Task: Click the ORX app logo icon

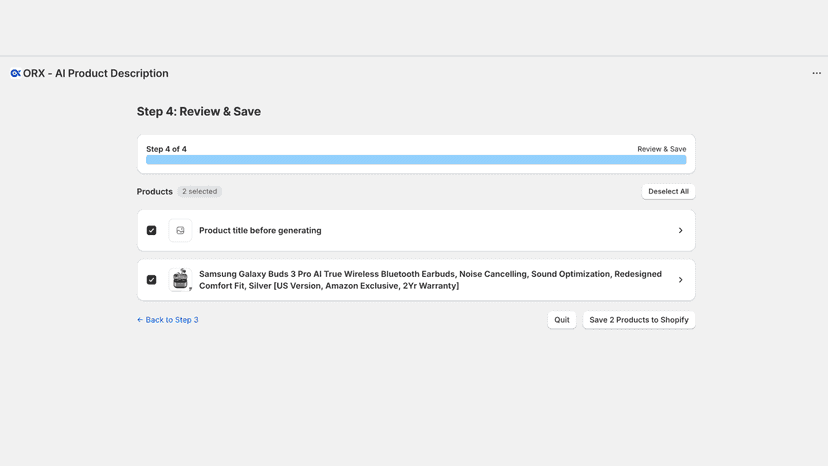Action: tap(15, 73)
